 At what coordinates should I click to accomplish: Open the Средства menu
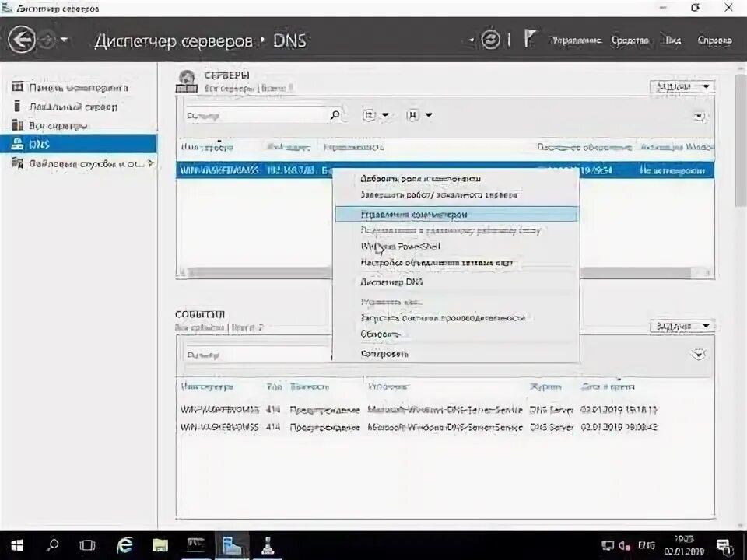(630, 40)
